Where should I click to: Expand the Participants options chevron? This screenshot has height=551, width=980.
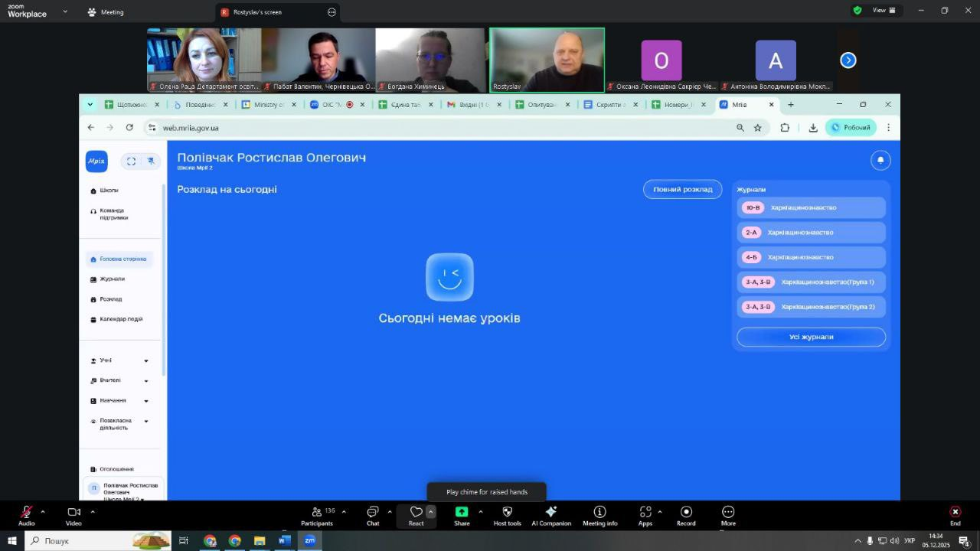(x=344, y=511)
